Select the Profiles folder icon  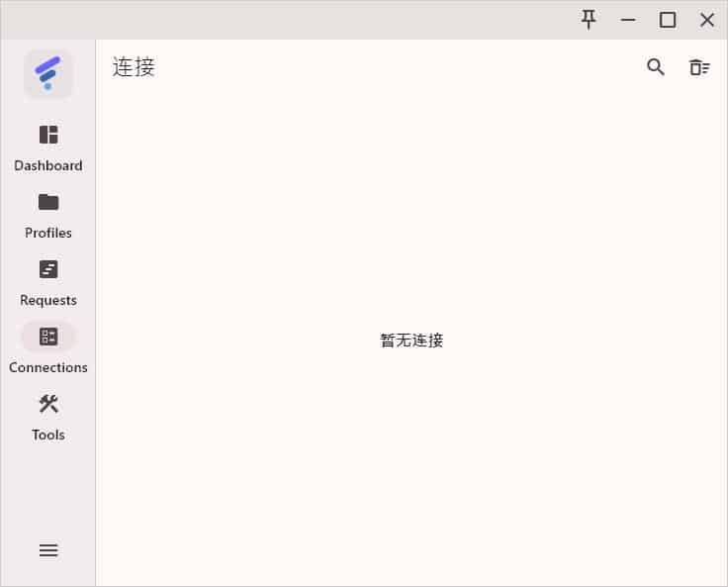pos(48,202)
